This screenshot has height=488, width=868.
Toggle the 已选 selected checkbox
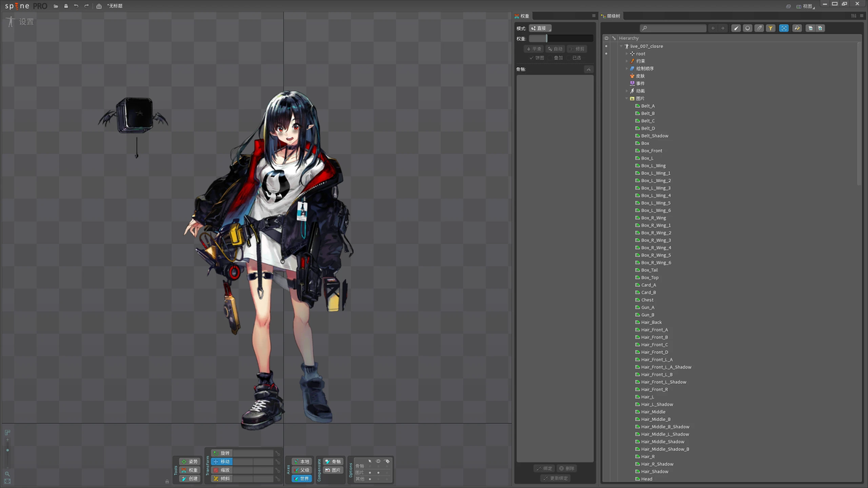click(x=575, y=58)
